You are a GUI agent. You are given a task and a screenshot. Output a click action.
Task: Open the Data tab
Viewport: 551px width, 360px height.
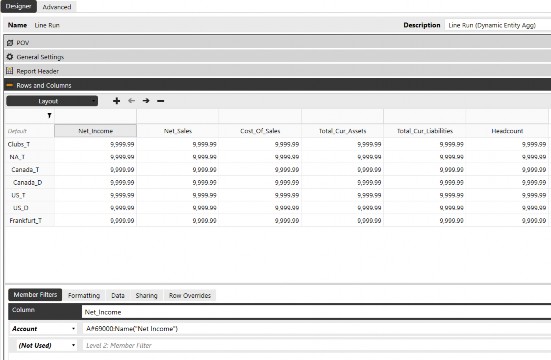pyautogui.click(x=118, y=295)
